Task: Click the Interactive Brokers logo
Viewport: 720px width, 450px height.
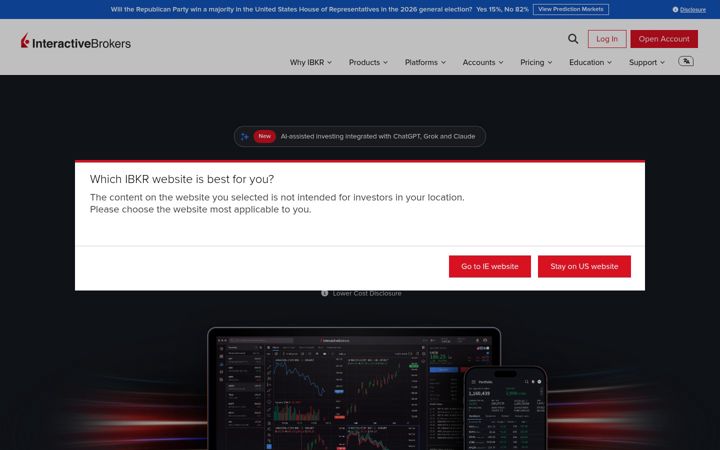Action: (x=76, y=42)
